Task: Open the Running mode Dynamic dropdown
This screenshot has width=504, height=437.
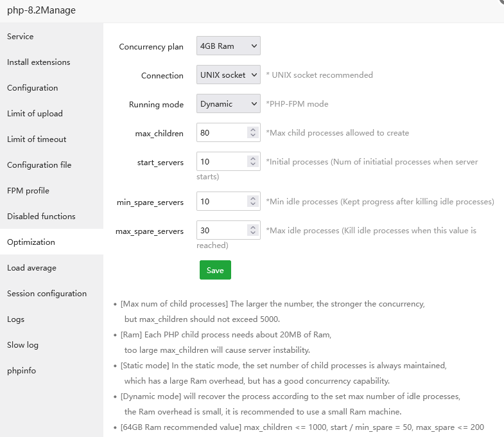Action: (228, 104)
